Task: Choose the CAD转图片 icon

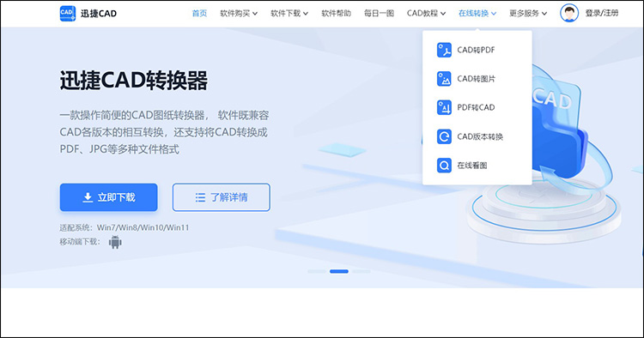Action: tap(444, 79)
